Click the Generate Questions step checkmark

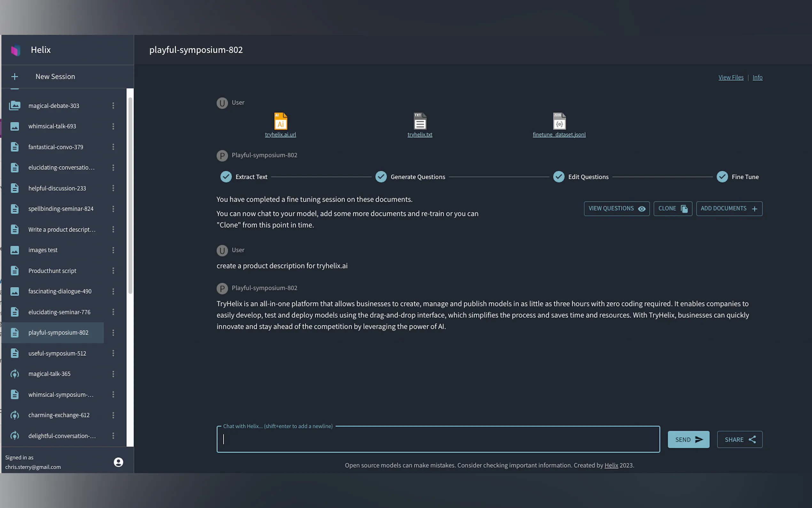pyautogui.click(x=381, y=177)
